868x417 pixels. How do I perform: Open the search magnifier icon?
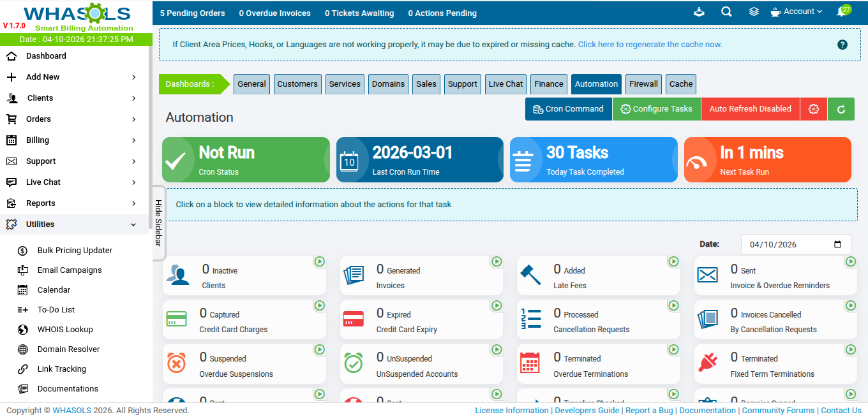coord(726,11)
